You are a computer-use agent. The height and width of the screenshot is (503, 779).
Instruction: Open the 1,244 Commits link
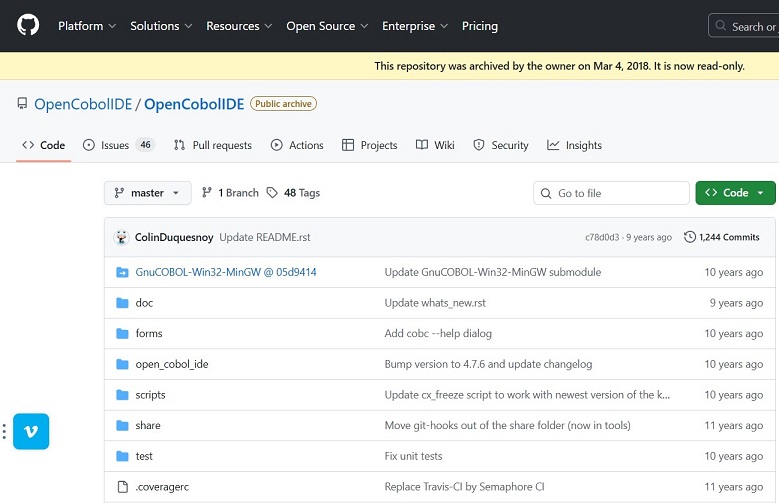tap(722, 237)
